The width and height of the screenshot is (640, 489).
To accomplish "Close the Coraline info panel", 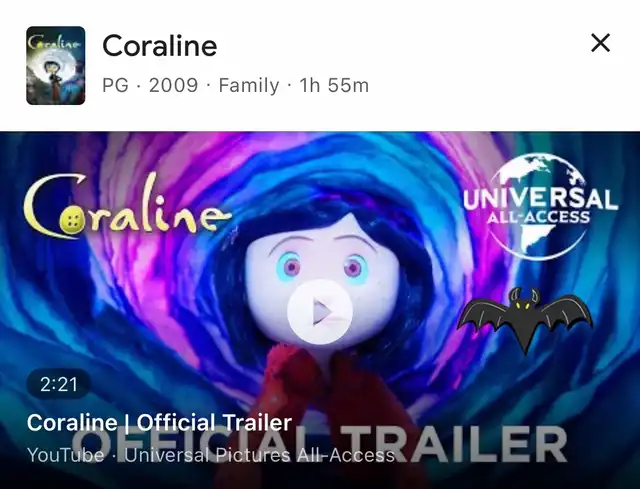I will coord(600,43).
